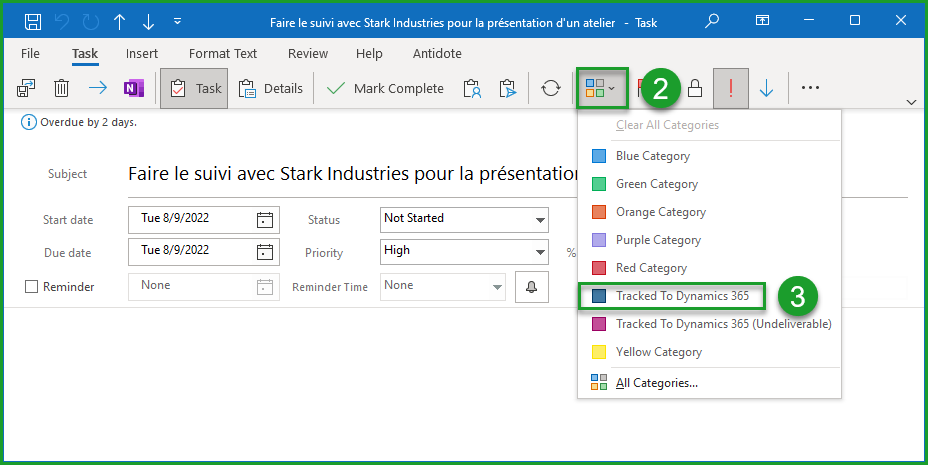Expand the Status dropdown
Screen dimensions: 928x465
(x=540, y=219)
